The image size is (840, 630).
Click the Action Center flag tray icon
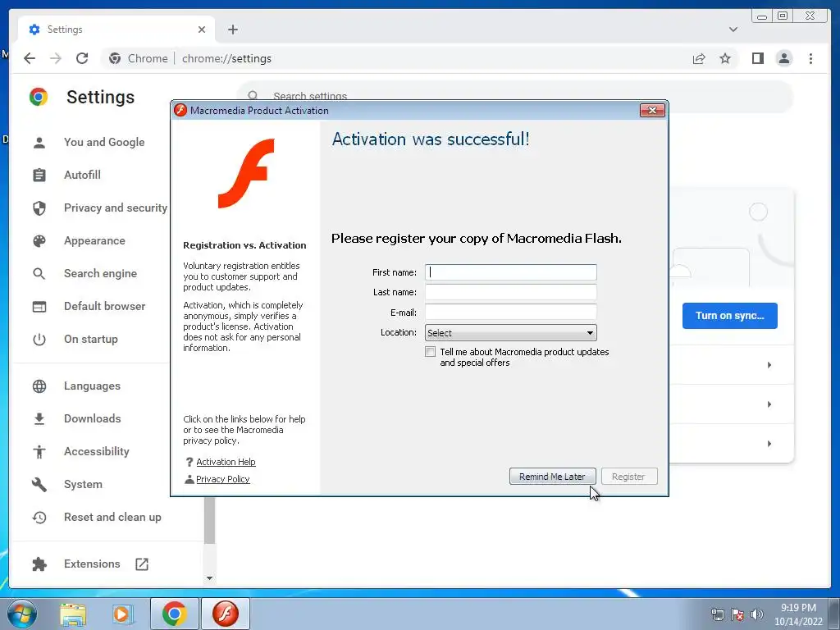(x=737, y=614)
